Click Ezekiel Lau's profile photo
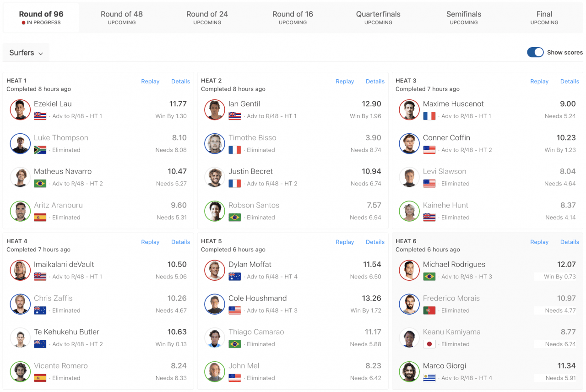Screen dimensions: 586x392 (20, 110)
